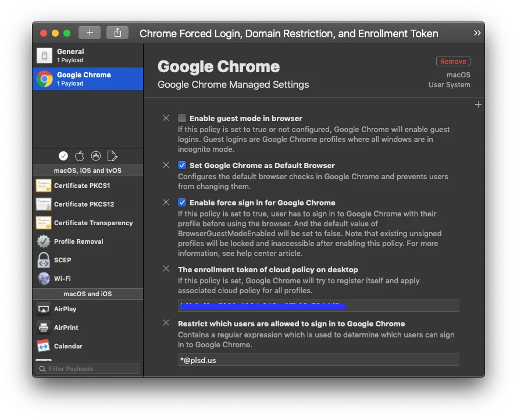Add the Profile Removal payload
The width and height of the screenshot is (517, 420).
[88, 241]
